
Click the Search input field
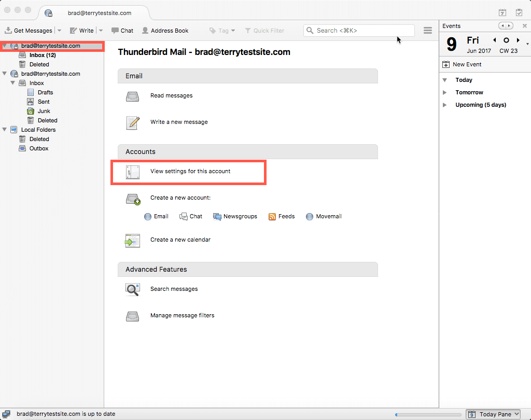coord(359,31)
